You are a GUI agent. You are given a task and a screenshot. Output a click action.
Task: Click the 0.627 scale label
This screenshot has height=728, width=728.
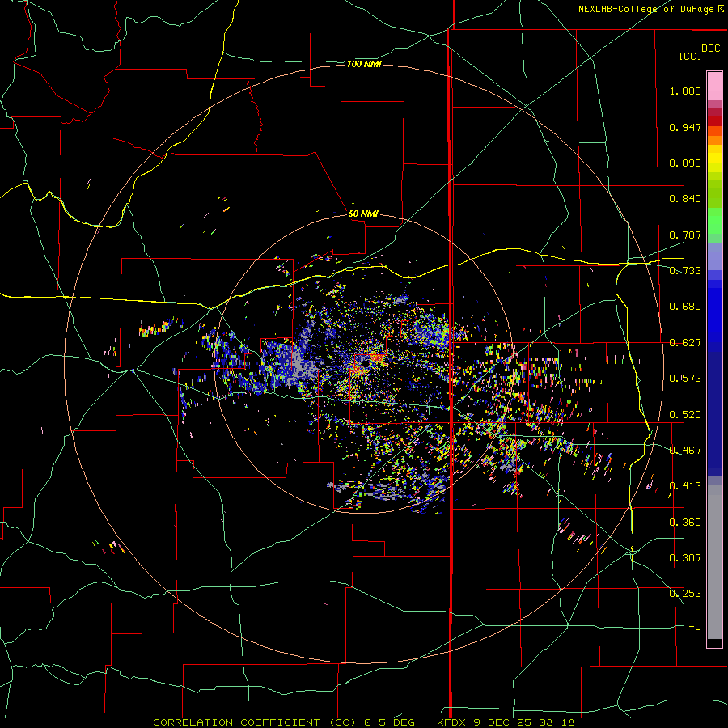[x=685, y=343]
